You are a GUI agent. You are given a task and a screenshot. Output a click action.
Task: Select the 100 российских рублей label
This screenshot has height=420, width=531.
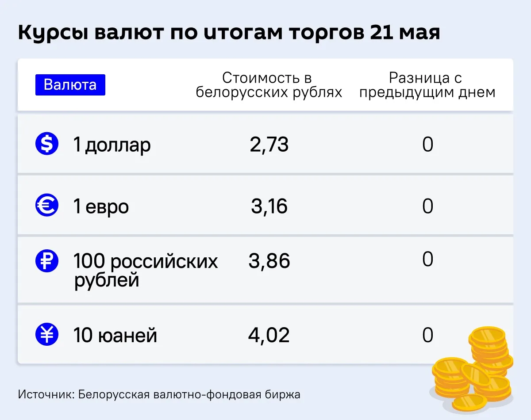(x=146, y=270)
